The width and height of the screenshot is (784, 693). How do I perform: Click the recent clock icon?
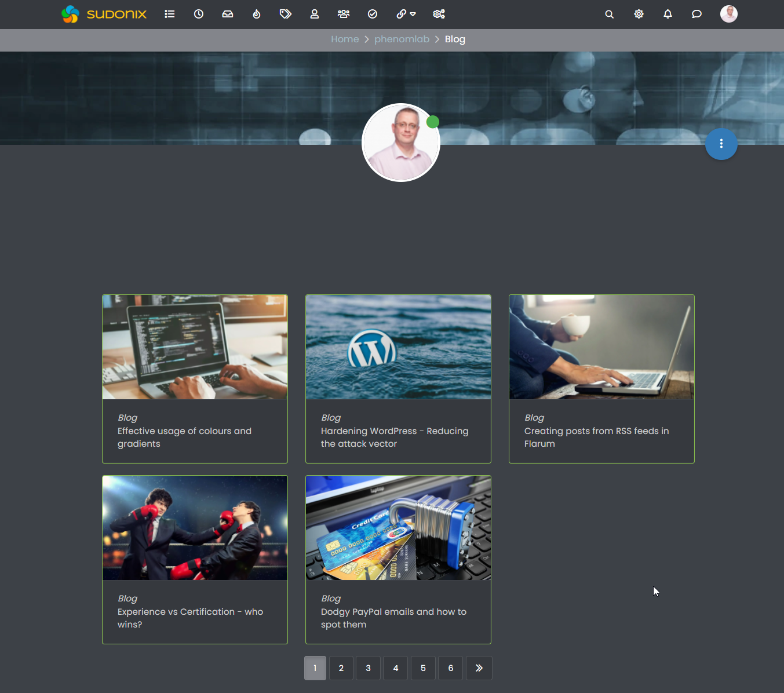pos(199,14)
